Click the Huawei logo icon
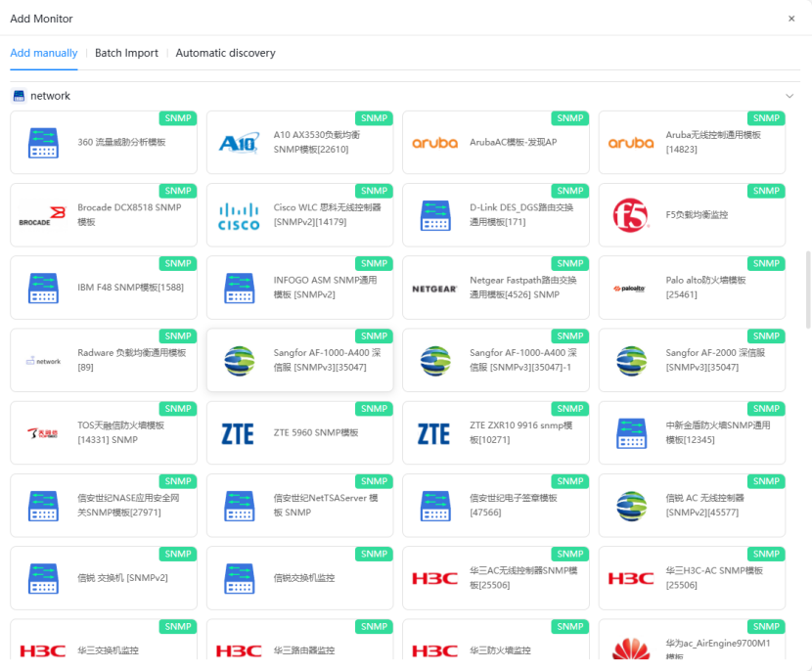The image size is (812, 671). click(631, 649)
